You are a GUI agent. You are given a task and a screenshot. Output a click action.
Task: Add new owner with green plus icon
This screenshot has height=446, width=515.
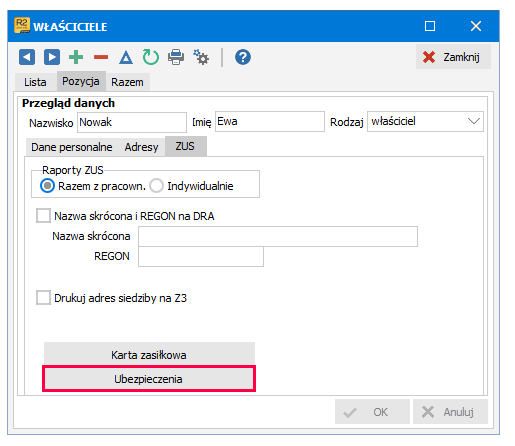[x=76, y=57]
